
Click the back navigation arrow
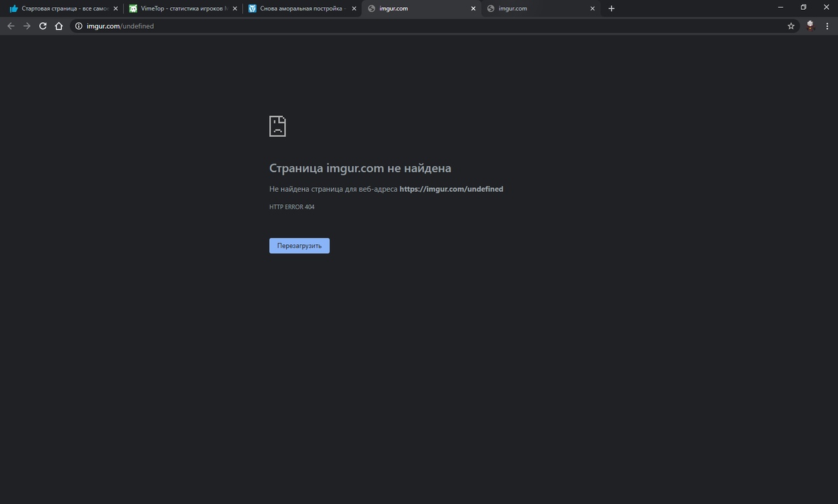point(10,26)
